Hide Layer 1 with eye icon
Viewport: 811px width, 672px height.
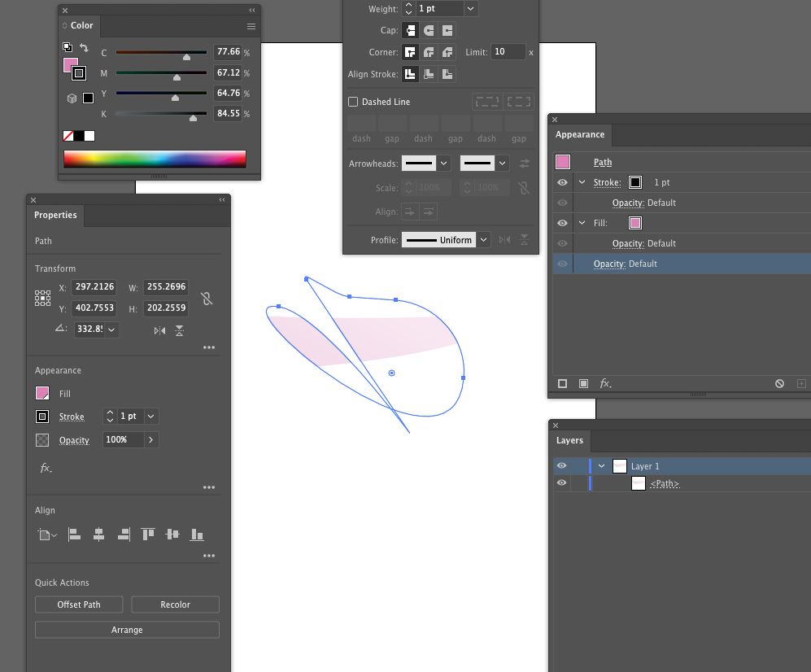coord(562,465)
